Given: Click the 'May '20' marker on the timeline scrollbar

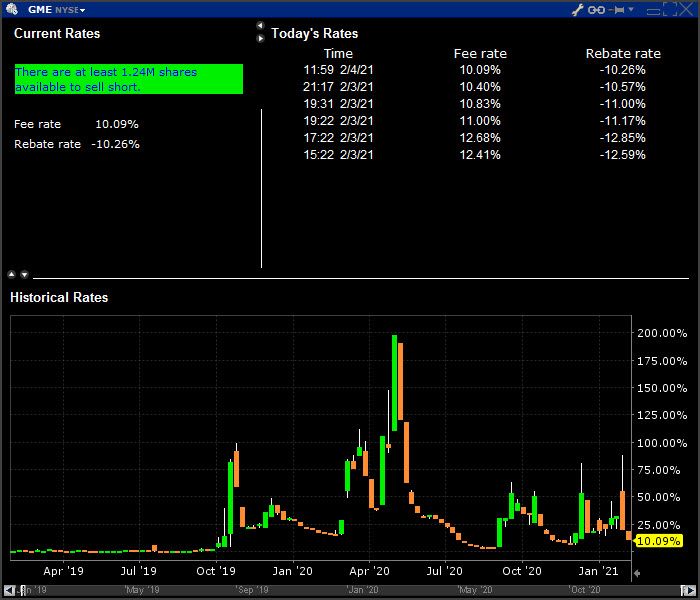Looking at the screenshot, I should point(475,590).
